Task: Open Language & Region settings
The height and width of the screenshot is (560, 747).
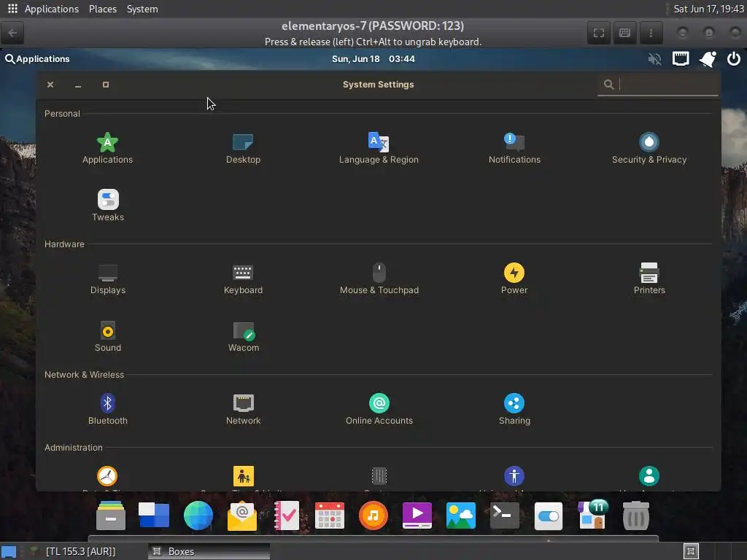Action: click(379, 148)
